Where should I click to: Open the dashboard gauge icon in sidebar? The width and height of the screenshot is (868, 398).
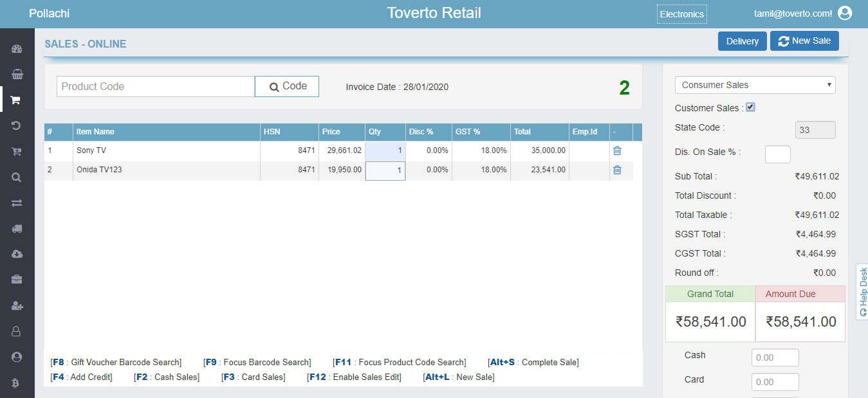pyautogui.click(x=17, y=49)
